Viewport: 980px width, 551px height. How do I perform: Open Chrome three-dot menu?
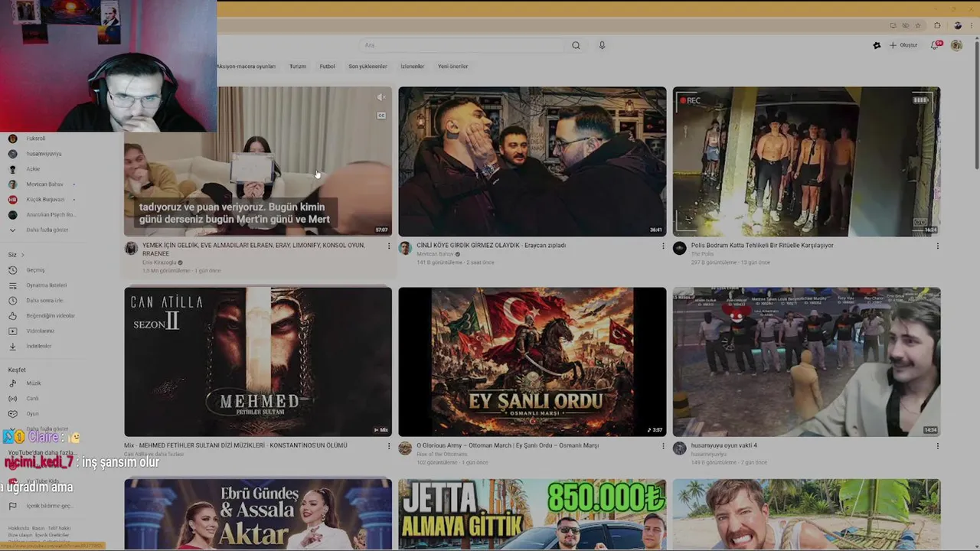(972, 25)
